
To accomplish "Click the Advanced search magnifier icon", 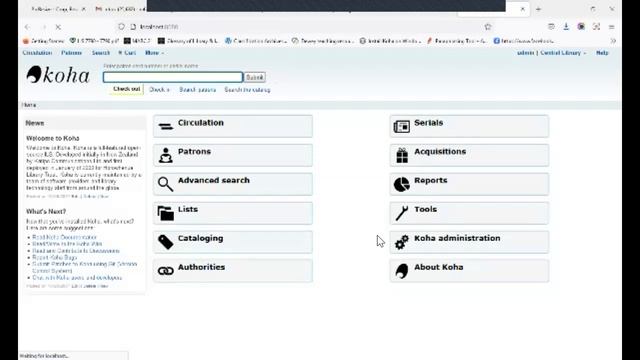I will point(166,184).
